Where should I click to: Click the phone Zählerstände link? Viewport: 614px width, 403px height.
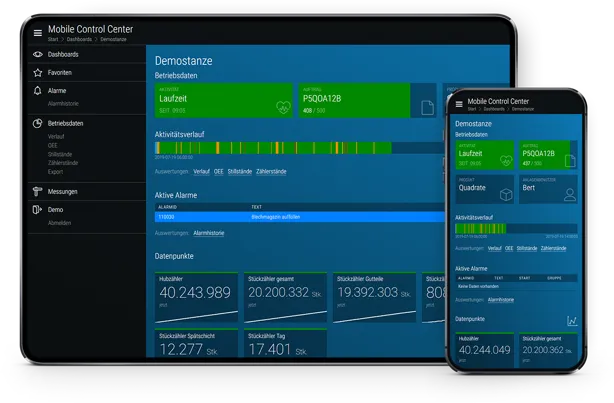[x=553, y=248]
